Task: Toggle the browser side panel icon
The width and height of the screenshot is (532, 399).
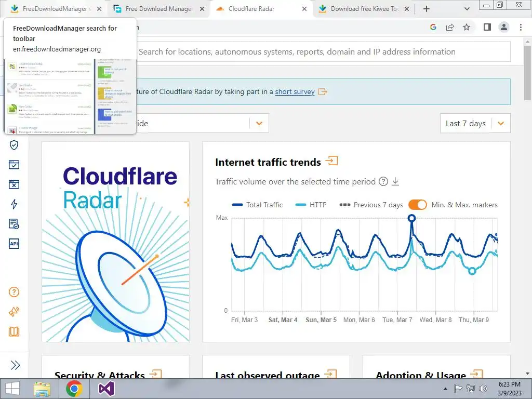Action: 487,27
